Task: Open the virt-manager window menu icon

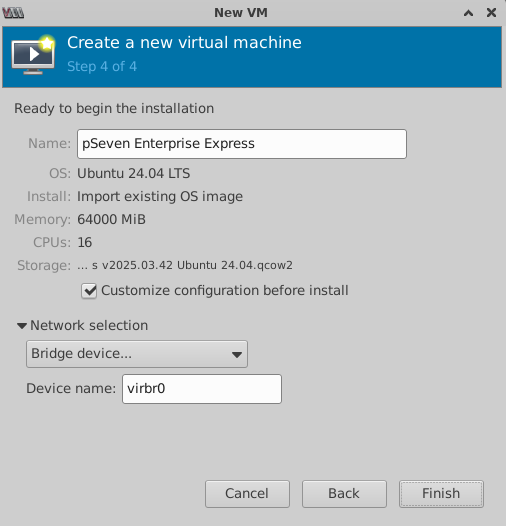Action: [13, 13]
